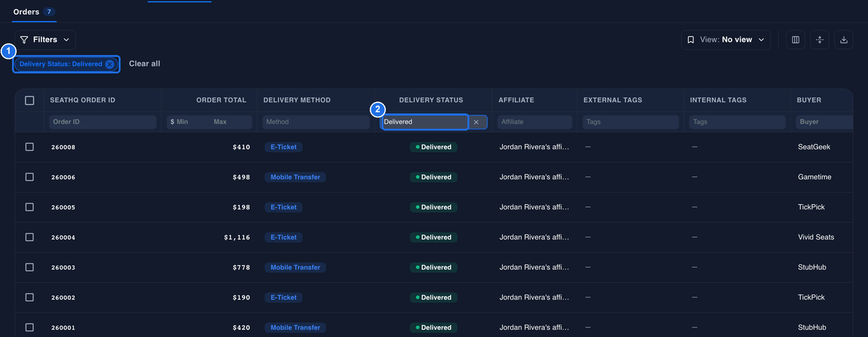The height and width of the screenshot is (337, 868).
Task: Check the box for order 260004
Action: click(x=29, y=237)
